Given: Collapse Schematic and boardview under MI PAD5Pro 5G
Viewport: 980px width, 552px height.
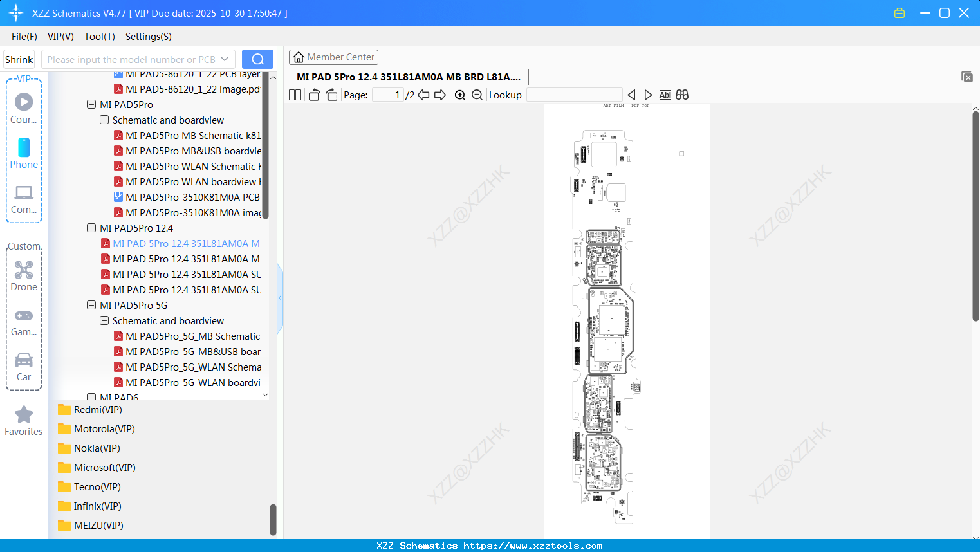Looking at the screenshot, I should (x=104, y=320).
